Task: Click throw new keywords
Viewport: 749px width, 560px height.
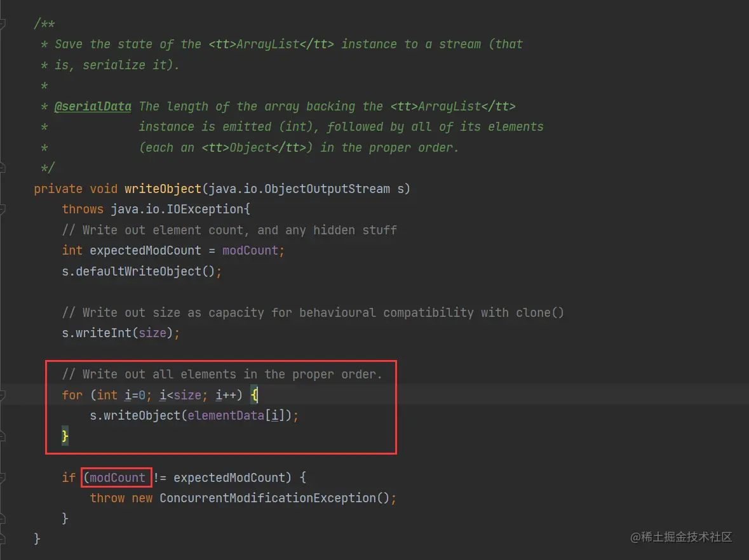Action: click(121, 498)
